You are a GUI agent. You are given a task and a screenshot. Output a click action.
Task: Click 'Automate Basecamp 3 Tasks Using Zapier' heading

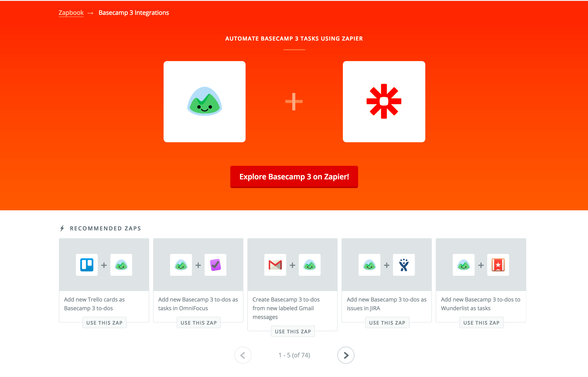tap(294, 39)
